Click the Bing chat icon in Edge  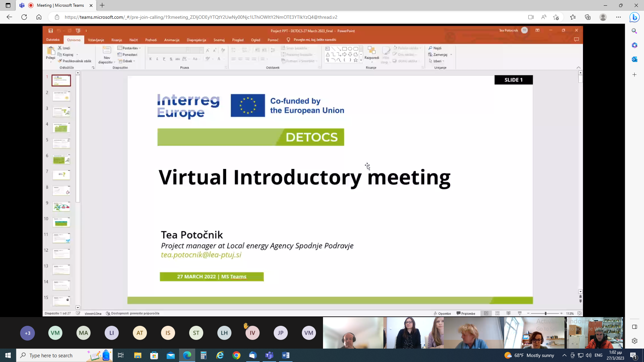pyautogui.click(x=634, y=17)
